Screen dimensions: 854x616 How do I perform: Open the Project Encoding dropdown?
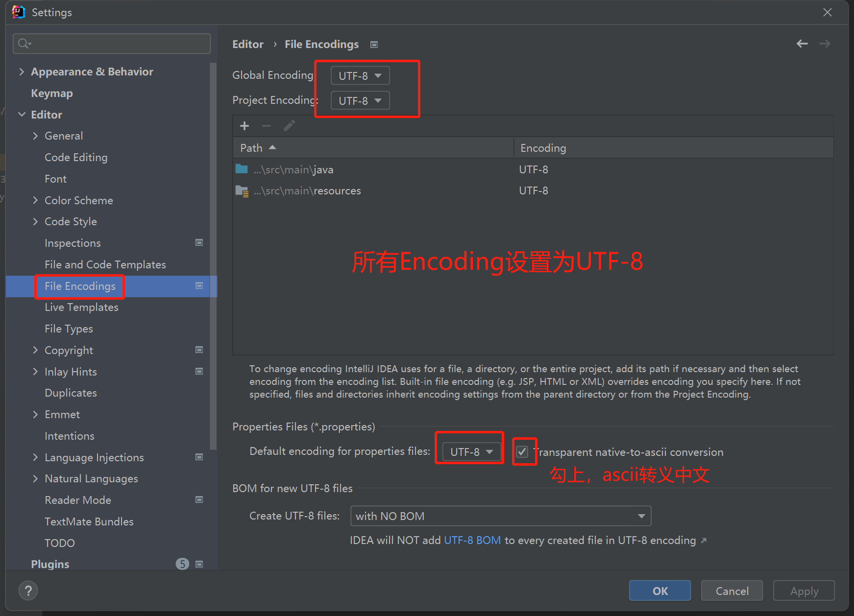point(360,100)
